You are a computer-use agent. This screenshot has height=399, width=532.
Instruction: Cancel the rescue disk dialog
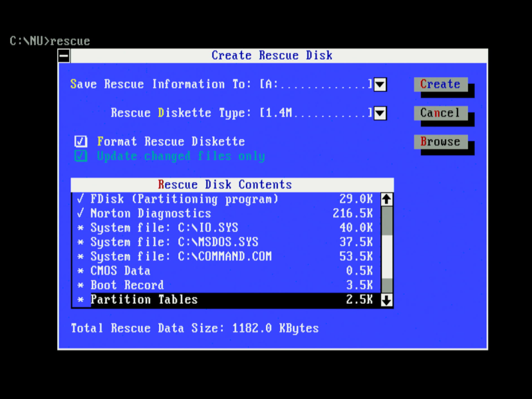click(441, 113)
